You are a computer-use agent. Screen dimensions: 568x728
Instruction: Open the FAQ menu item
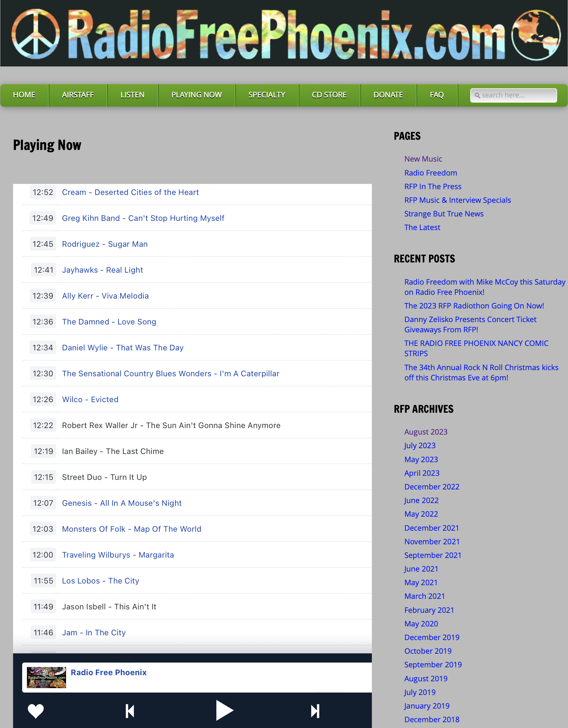tap(437, 95)
